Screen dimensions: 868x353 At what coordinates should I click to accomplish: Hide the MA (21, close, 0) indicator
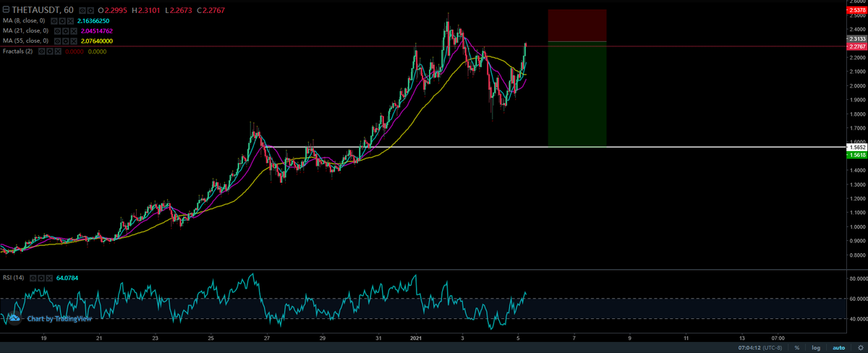click(x=57, y=31)
